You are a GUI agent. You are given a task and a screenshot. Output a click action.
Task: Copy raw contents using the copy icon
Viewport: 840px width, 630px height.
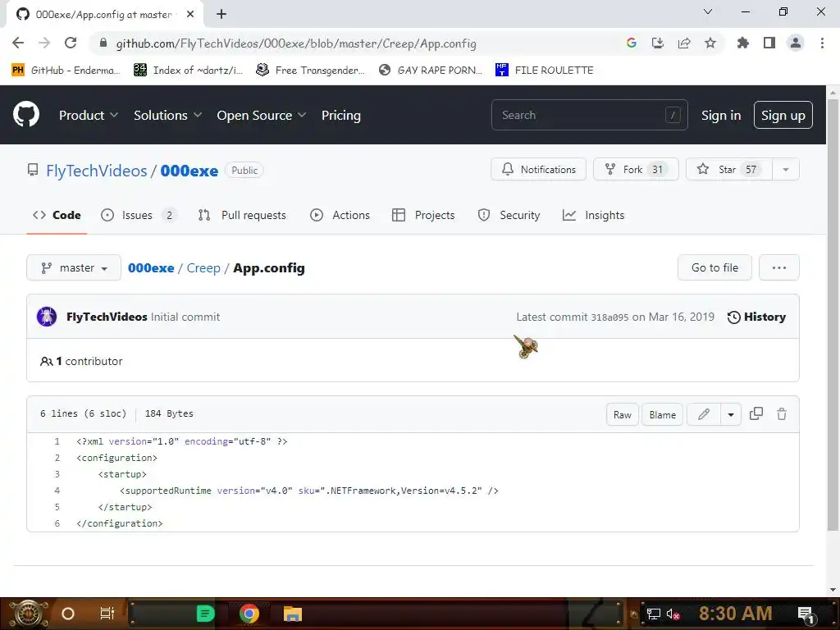tap(756, 413)
